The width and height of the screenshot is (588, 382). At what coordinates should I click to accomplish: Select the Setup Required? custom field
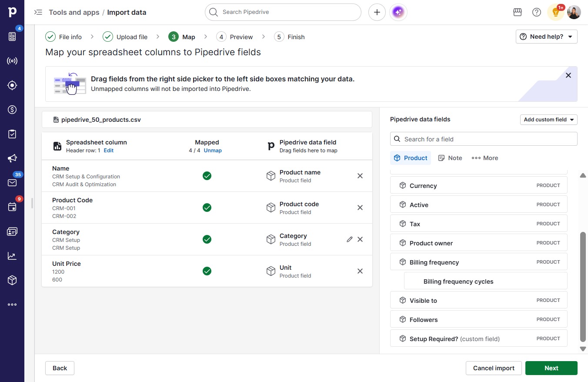point(479,338)
